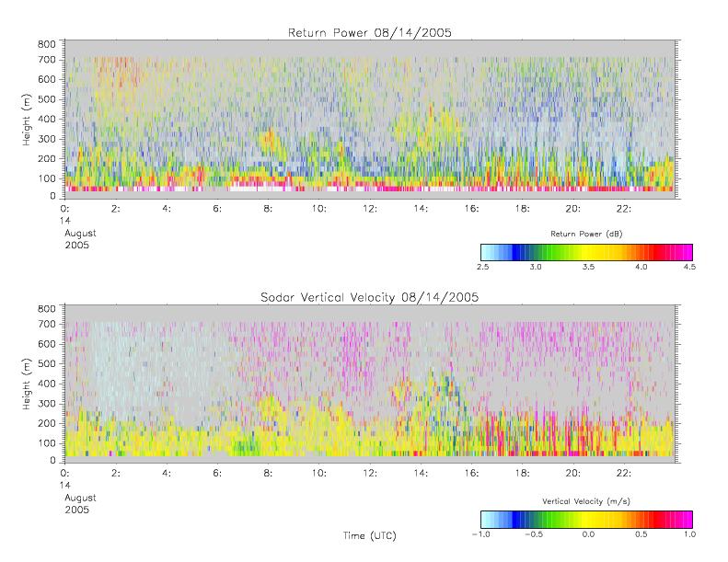Select the "Vertical Velocity (m/s)" colorbar label
The width and height of the screenshot is (728, 562).
click(586, 501)
